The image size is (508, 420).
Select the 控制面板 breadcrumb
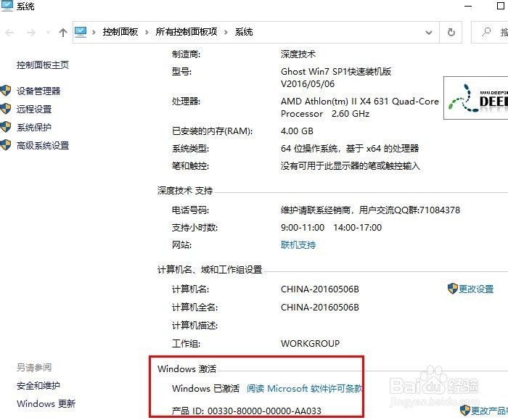tap(120, 32)
